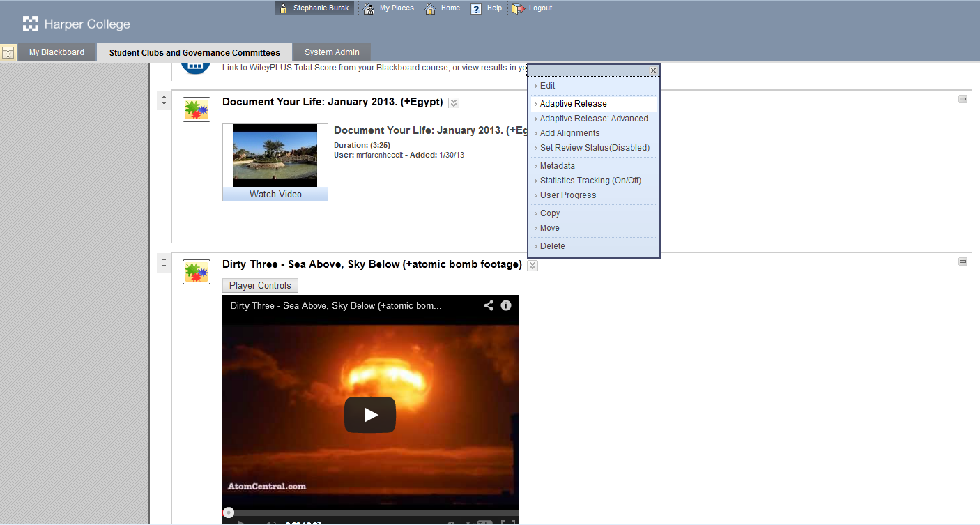980x525 pixels.
Task: Click the Document Your Life item heading
Action: [332, 102]
